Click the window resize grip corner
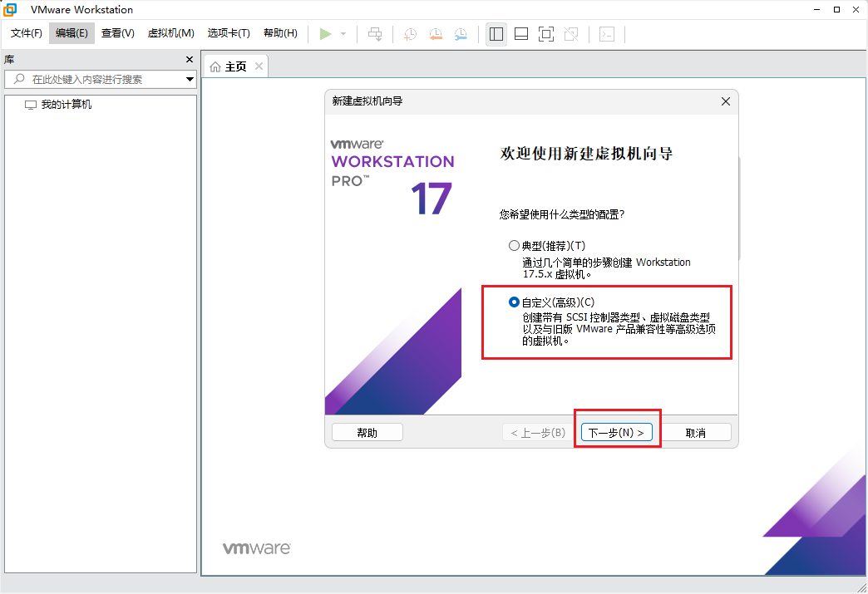Viewport: 868px width, 594px height. [x=861, y=587]
